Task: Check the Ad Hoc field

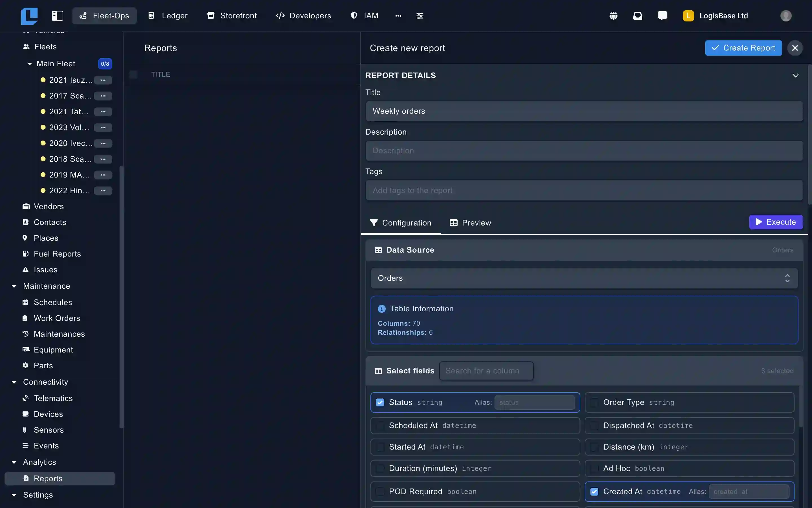Action: (594, 468)
